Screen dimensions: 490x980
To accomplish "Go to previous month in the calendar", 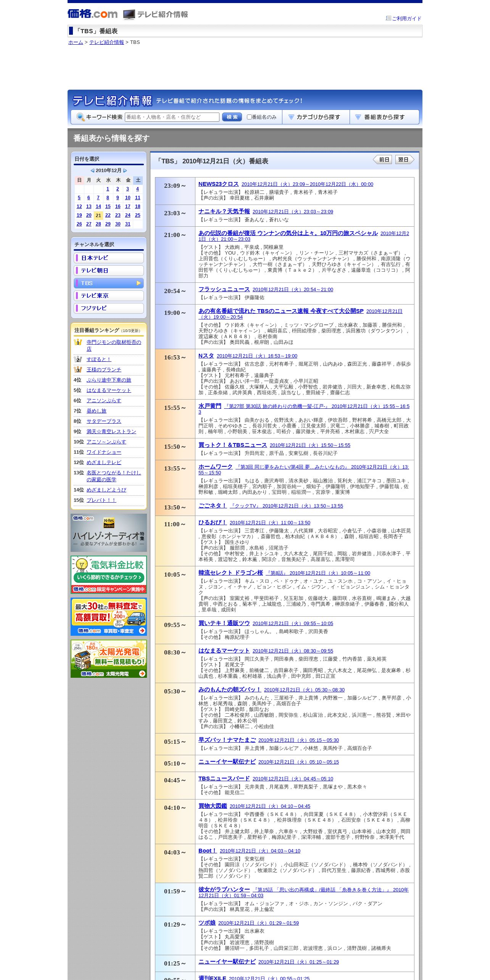I will click(92, 171).
